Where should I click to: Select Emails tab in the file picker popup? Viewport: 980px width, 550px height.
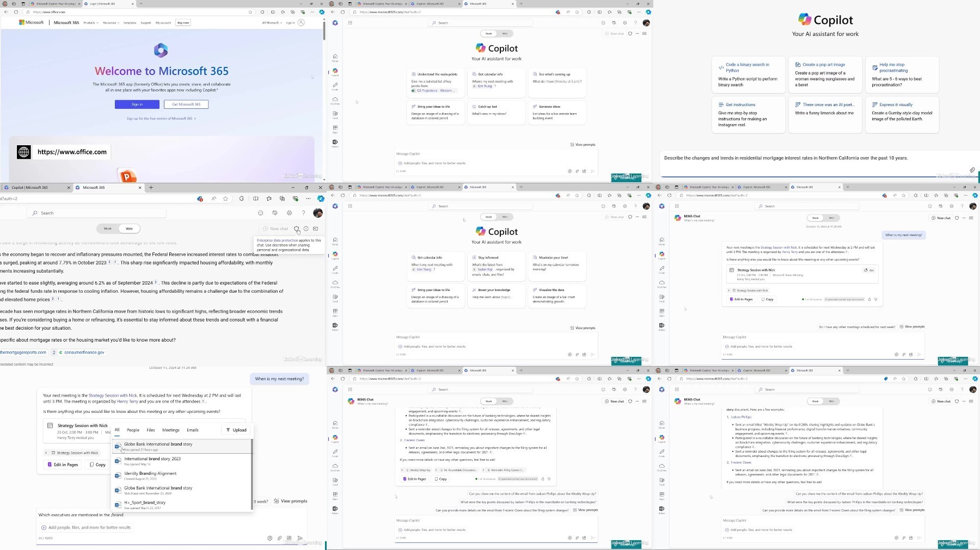[193, 430]
